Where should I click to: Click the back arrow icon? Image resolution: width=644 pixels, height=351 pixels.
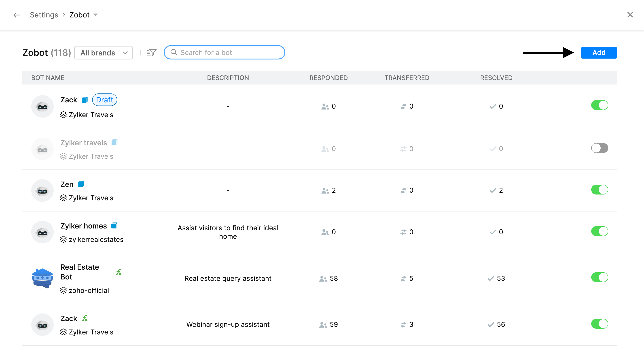pyautogui.click(x=17, y=15)
